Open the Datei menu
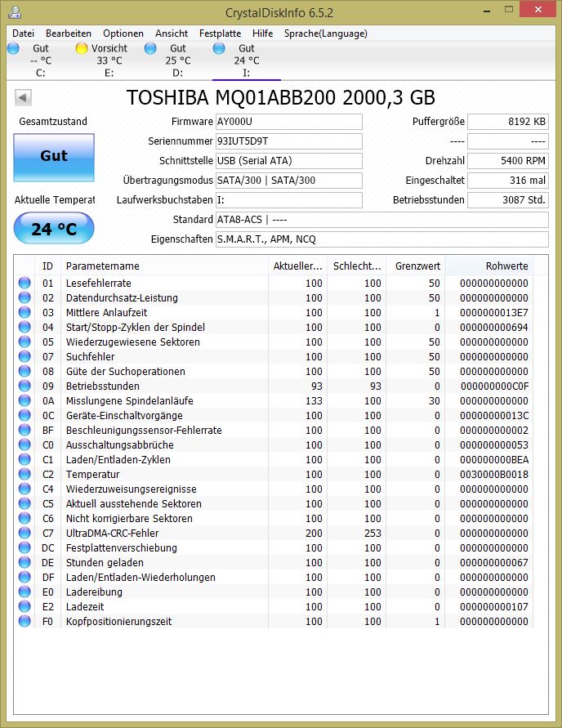Image resolution: width=562 pixels, height=728 pixels. tap(23, 33)
